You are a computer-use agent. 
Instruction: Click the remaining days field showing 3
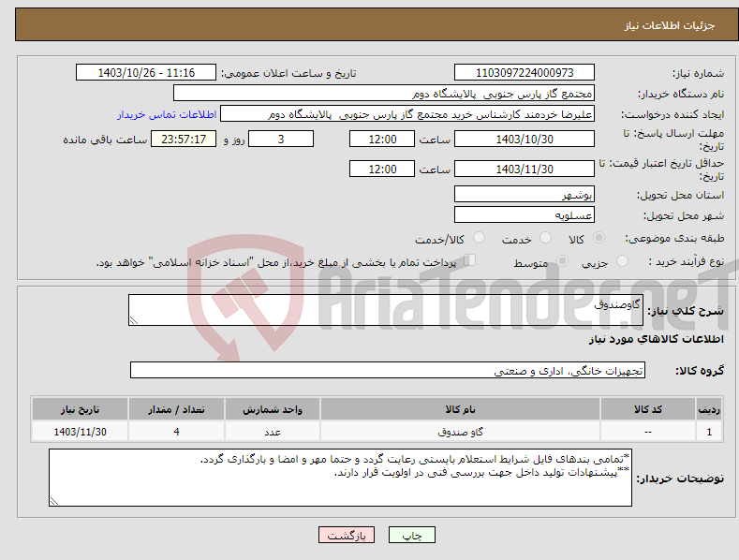point(281,139)
